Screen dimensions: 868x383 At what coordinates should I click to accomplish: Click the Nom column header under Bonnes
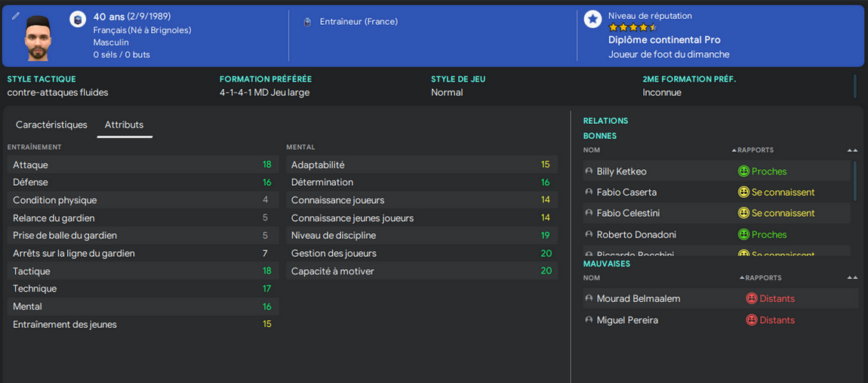pyautogui.click(x=592, y=150)
